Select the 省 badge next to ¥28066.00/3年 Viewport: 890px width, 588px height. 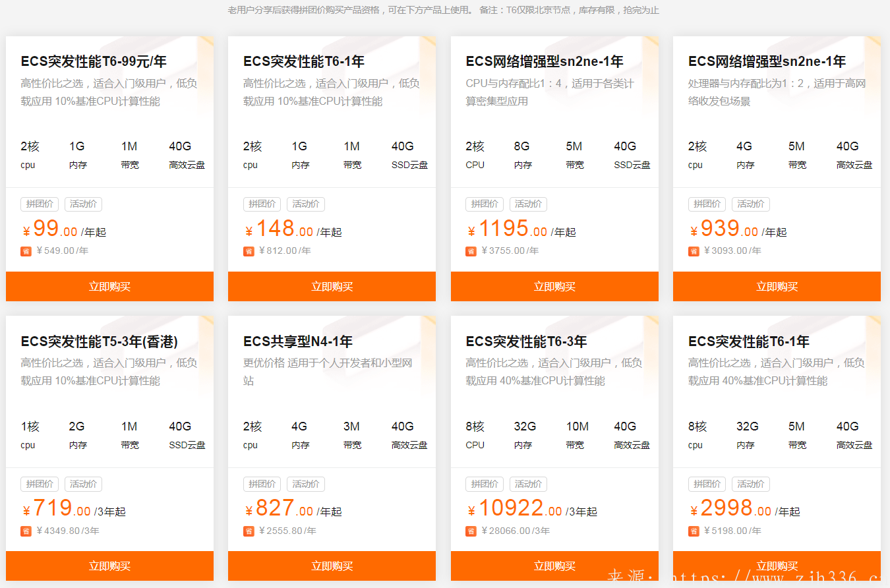(x=471, y=531)
